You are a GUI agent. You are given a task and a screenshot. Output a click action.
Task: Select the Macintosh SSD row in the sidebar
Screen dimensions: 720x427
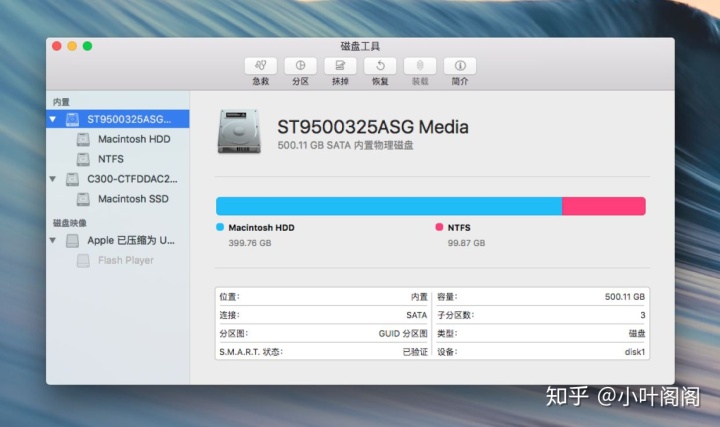[x=118, y=199]
